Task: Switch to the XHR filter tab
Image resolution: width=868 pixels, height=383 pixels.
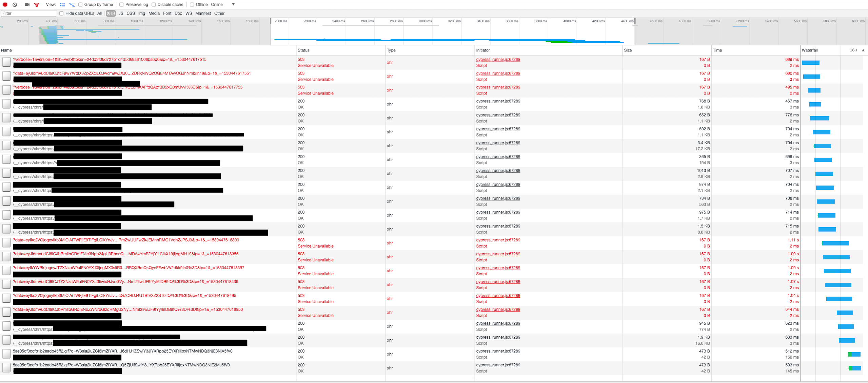Action: tap(111, 13)
